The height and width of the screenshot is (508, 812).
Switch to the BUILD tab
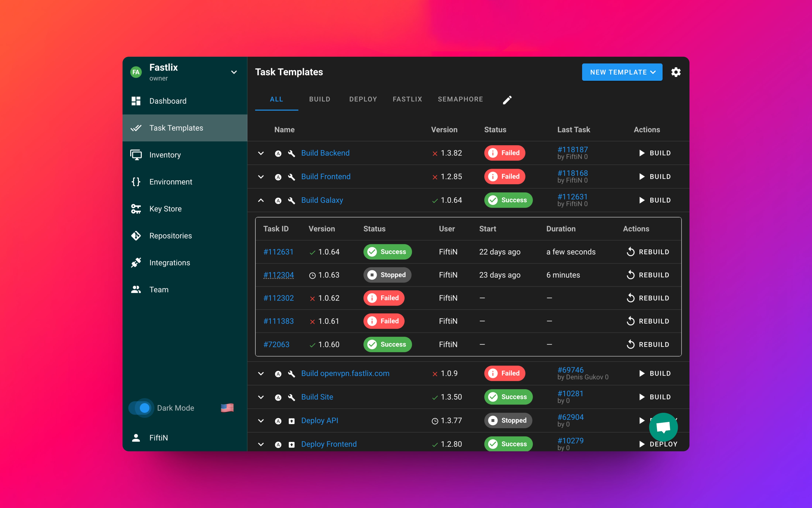[x=320, y=99]
